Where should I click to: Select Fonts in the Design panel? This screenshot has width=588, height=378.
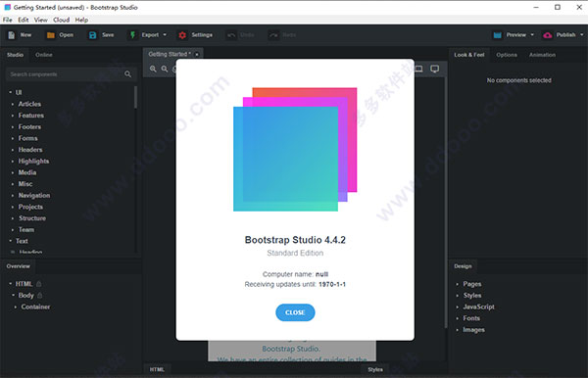[x=471, y=318]
